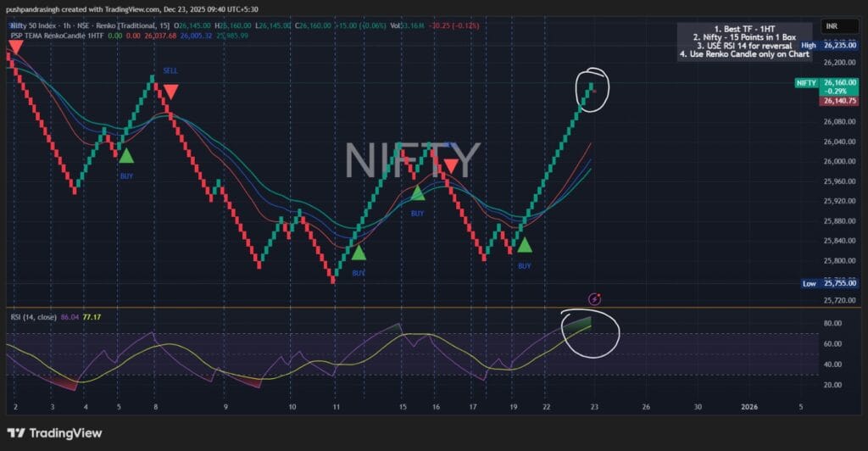Image resolution: width=868 pixels, height=451 pixels.
Task: Click the green NIFTY price tag on axis
Action: [x=805, y=83]
